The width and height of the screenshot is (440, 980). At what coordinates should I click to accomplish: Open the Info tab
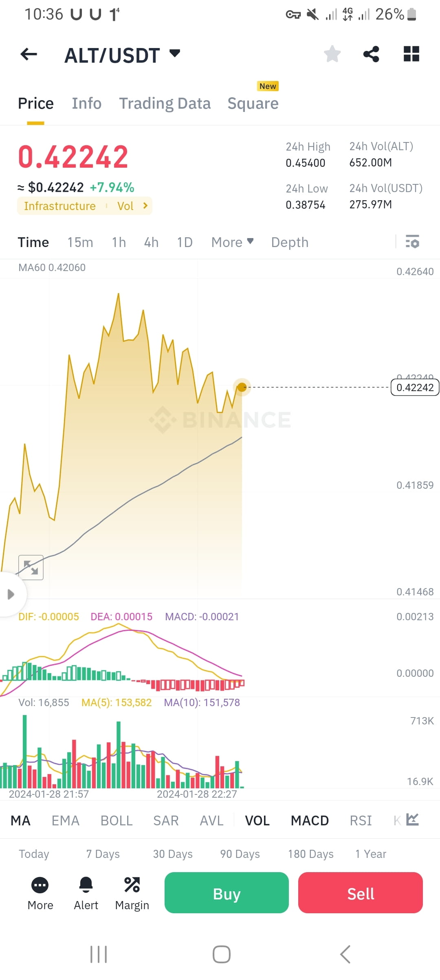pos(86,103)
